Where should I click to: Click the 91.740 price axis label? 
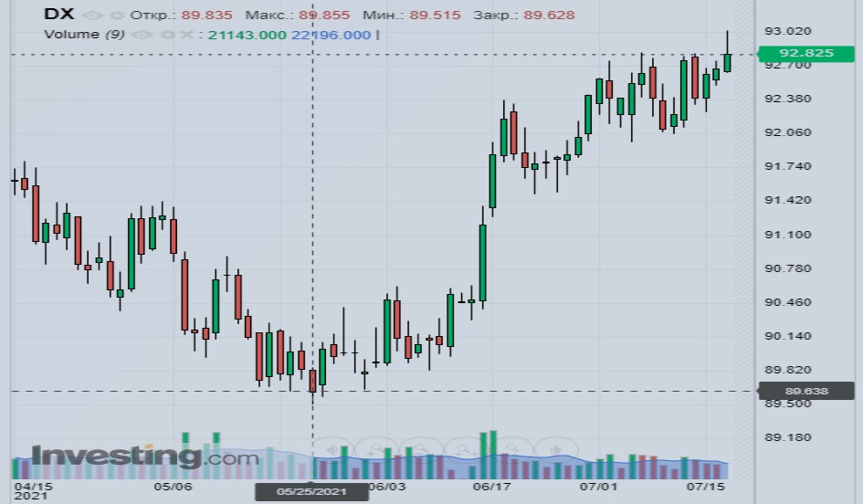(787, 166)
